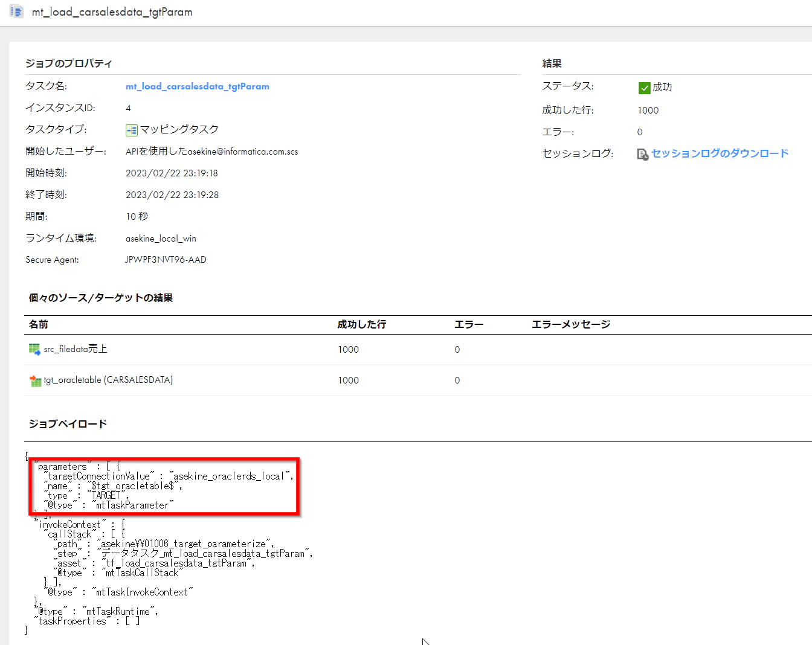This screenshot has width=812, height=645.
Task: Click error count 0 for src_filedata売上
Action: coord(457,350)
